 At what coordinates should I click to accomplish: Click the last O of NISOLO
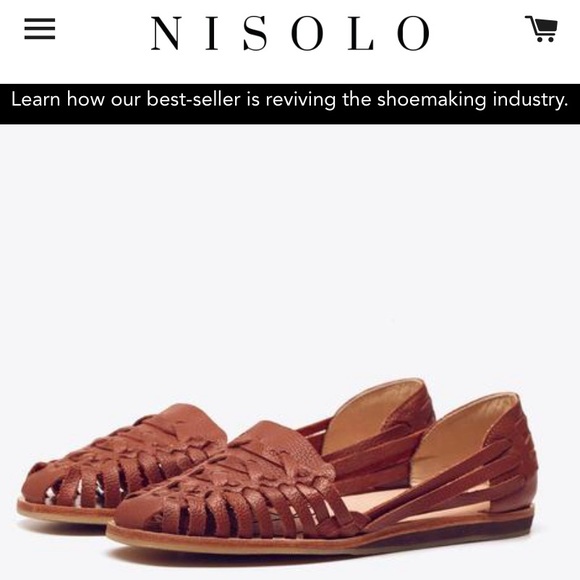pos(414,33)
